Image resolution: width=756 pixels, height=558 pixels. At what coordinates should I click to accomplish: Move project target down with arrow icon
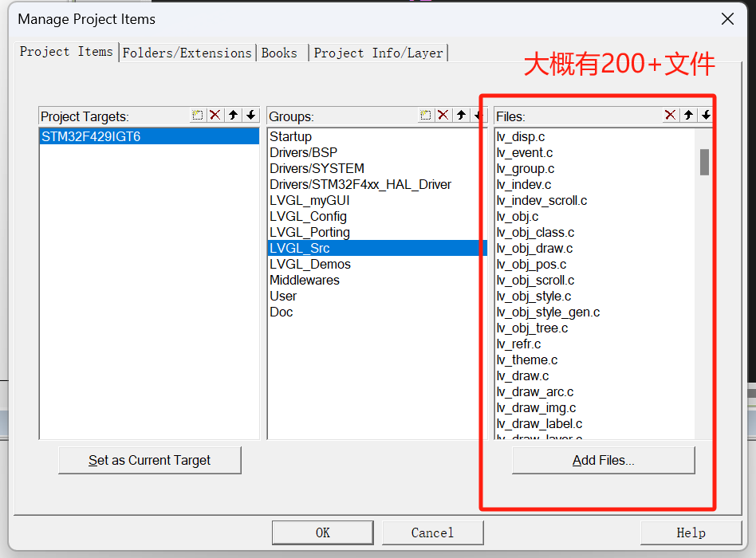pos(251,116)
